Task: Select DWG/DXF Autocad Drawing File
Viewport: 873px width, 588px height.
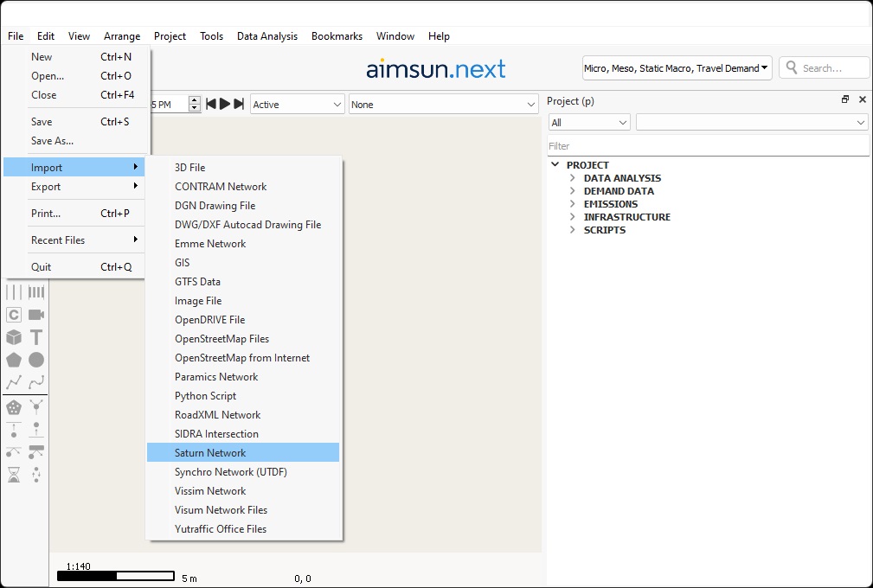Action: [x=243, y=224]
